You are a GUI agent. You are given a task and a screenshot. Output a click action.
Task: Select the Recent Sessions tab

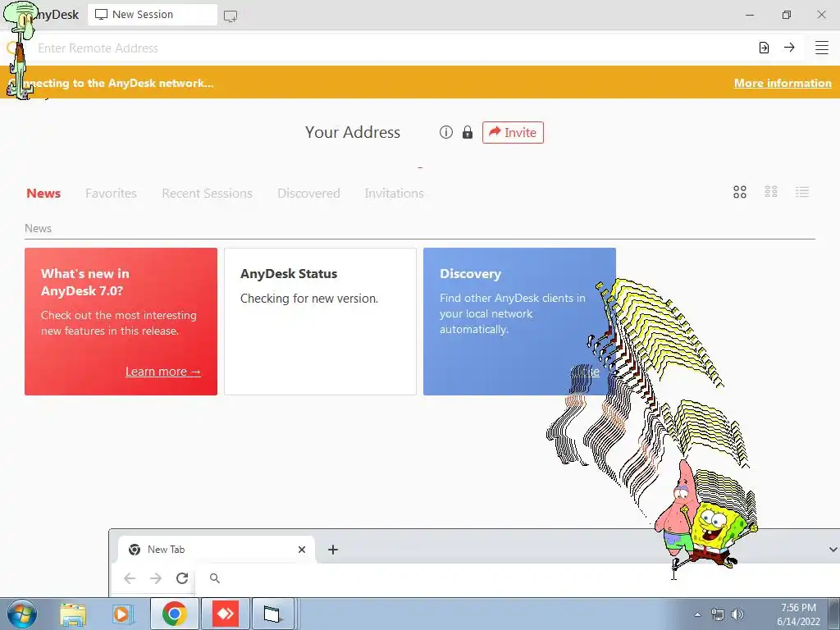coord(207,193)
